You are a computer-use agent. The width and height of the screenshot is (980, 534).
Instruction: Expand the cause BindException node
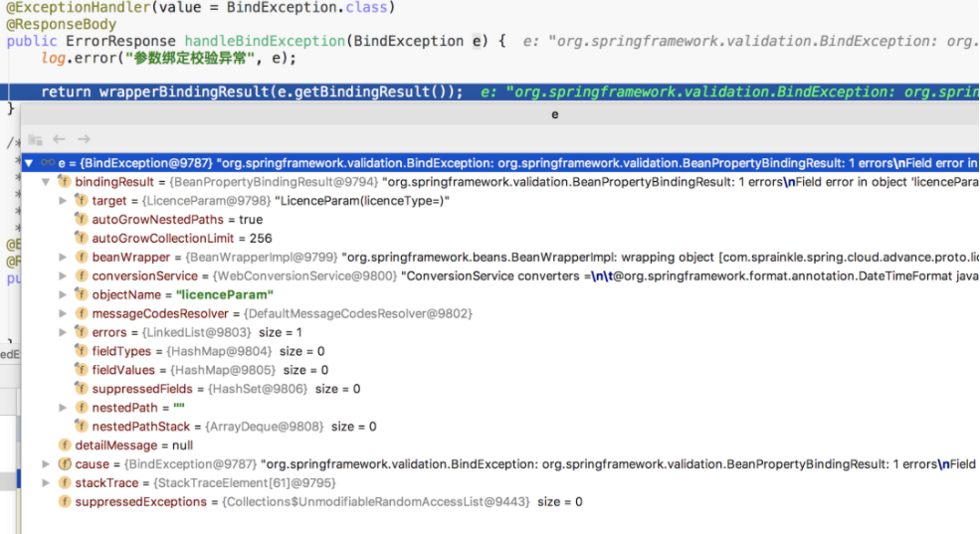(46, 464)
